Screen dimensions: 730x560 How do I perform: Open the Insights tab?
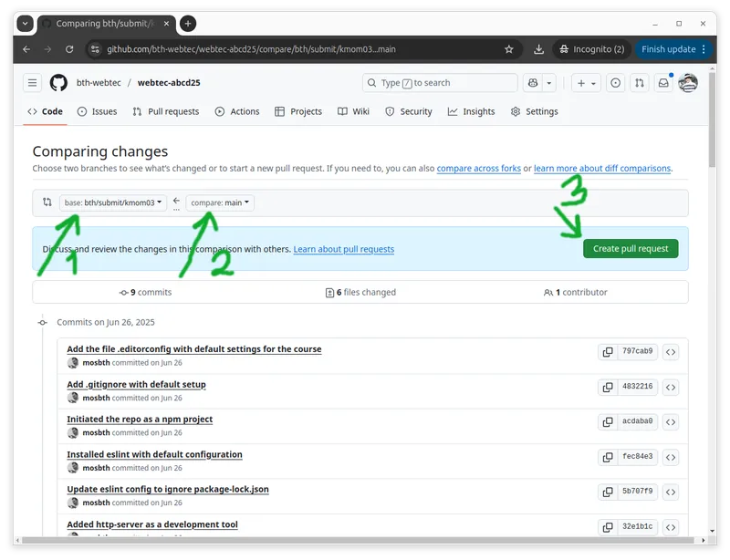[471, 111]
